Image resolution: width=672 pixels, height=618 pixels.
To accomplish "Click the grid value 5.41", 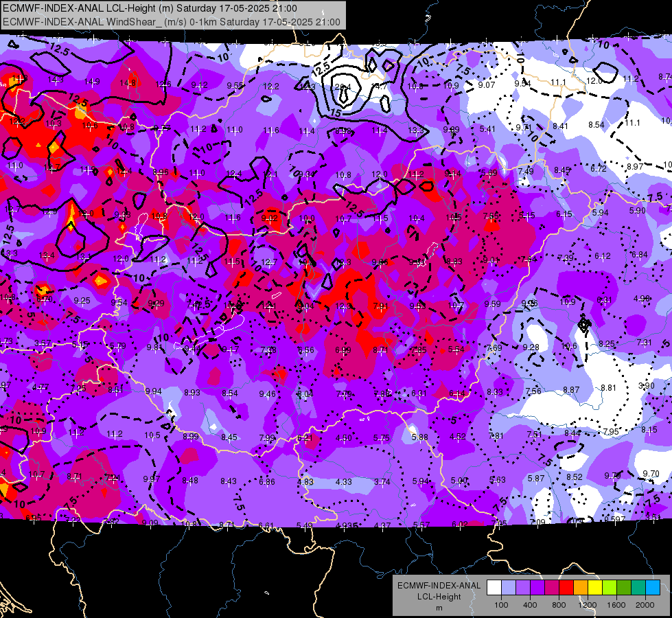I will [x=488, y=128].
